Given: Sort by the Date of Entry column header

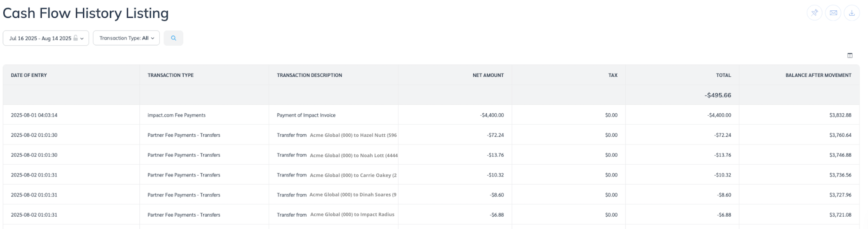Looking at the screenshot, I should click(x=29, y=75).
